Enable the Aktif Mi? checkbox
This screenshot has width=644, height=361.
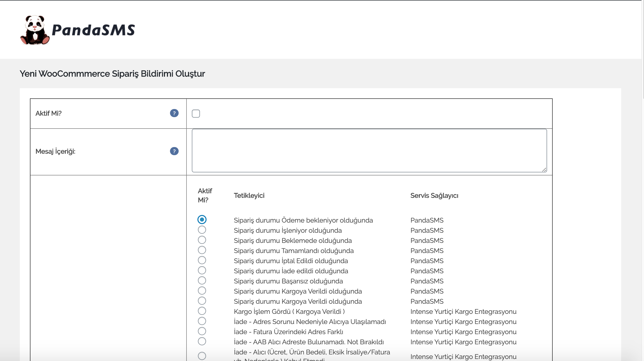click(x=196, y=114)
